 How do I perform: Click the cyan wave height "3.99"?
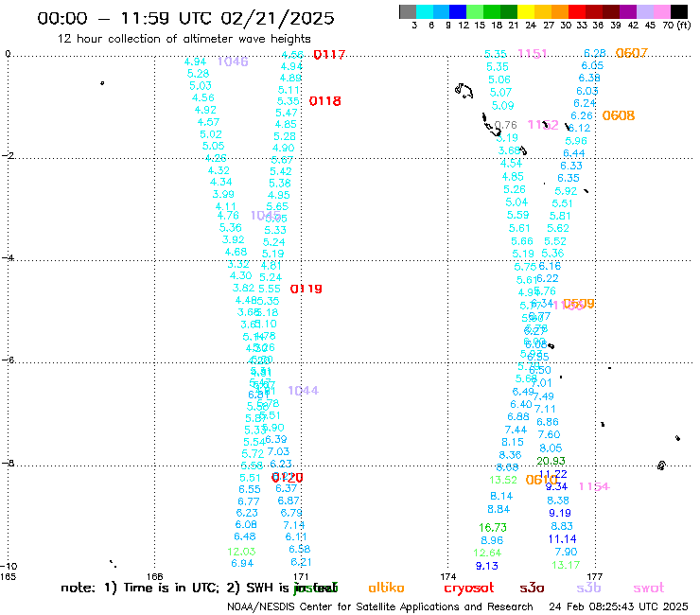[x=223, y=194]
